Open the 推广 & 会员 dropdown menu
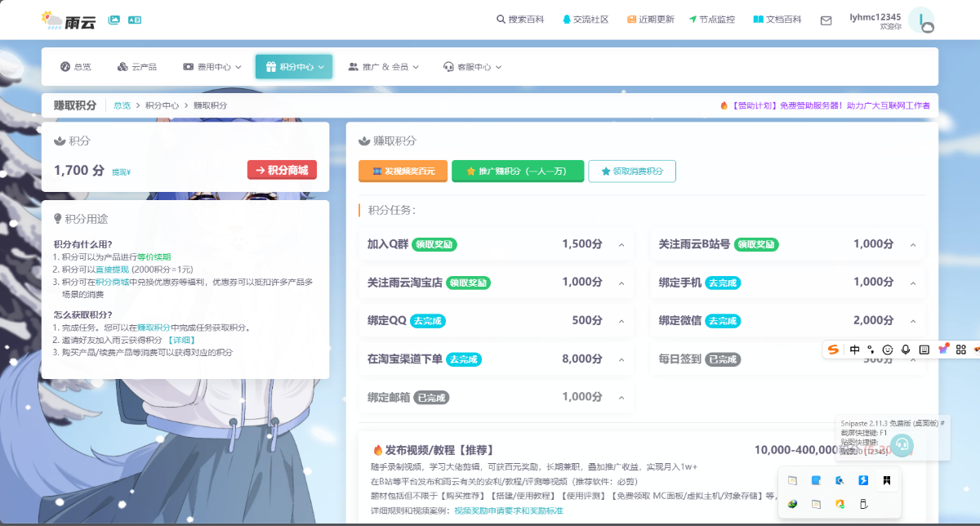 point(383,67)
